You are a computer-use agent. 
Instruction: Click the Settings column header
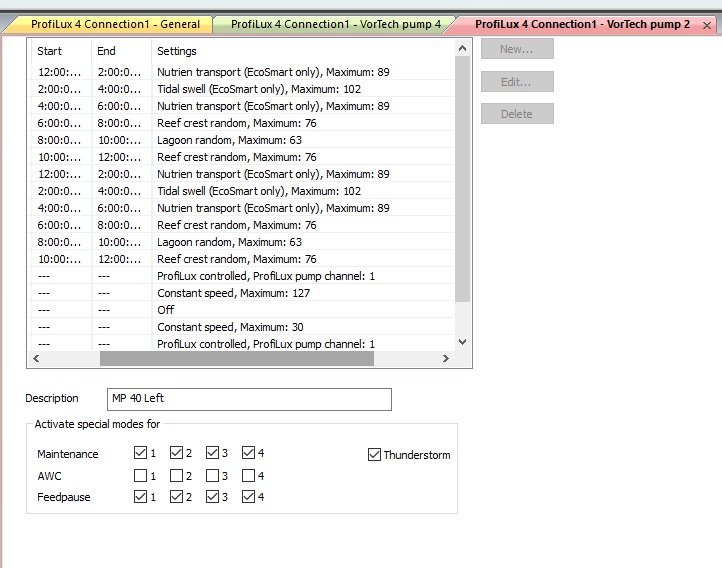[303, 51]
